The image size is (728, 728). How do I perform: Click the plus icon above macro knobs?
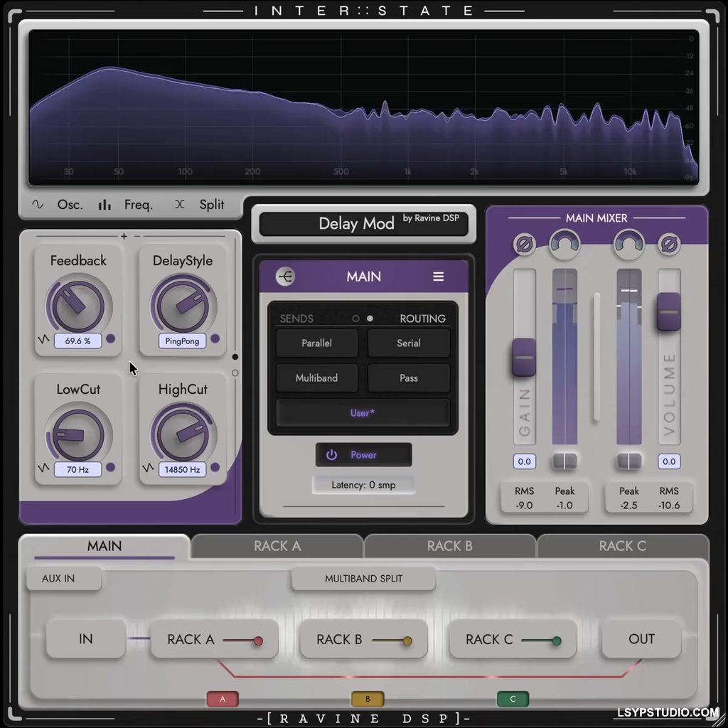[124, 236]
